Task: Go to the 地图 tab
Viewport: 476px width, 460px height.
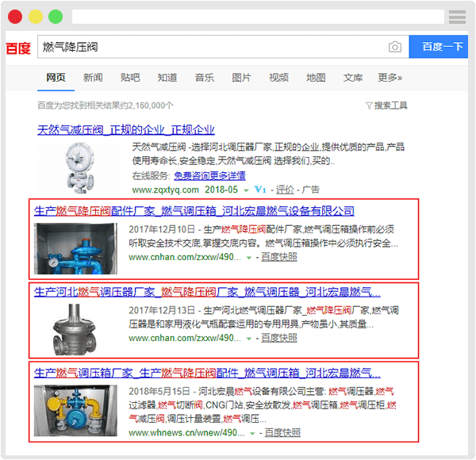Action: point(316,78)
